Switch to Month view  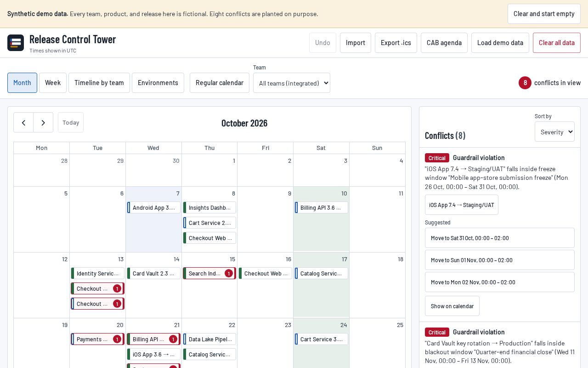(x=22, y=83)
